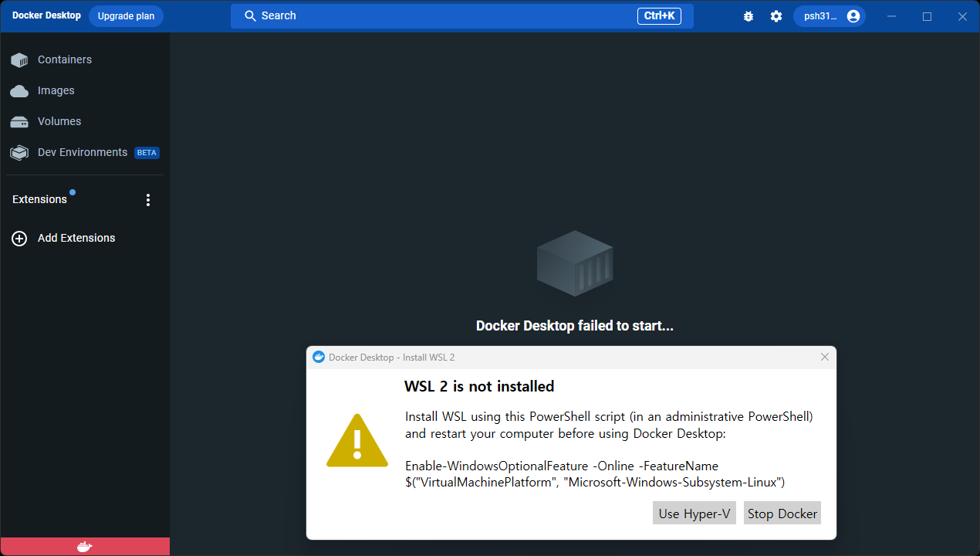Select the Volumes drive icon
The width and height of the screenshot is (980, 556).
tap(19, 122)
